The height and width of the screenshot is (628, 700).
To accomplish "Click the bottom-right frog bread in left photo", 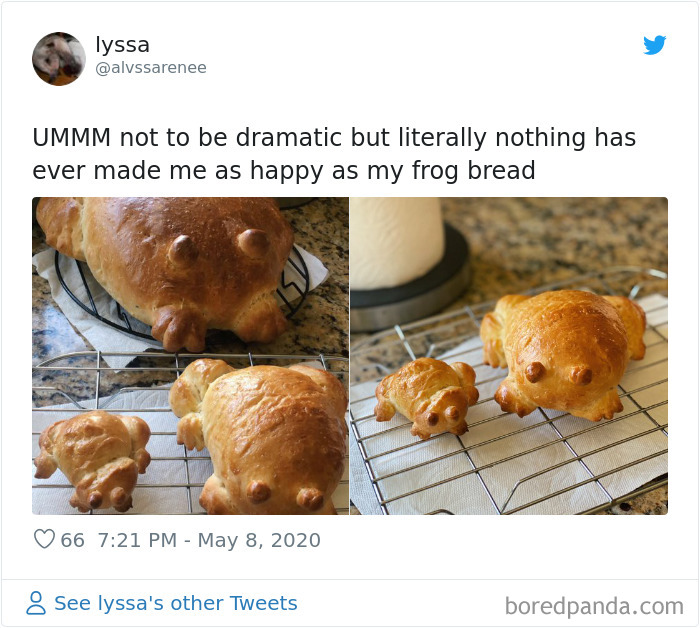I will click(x=261, y=437).
